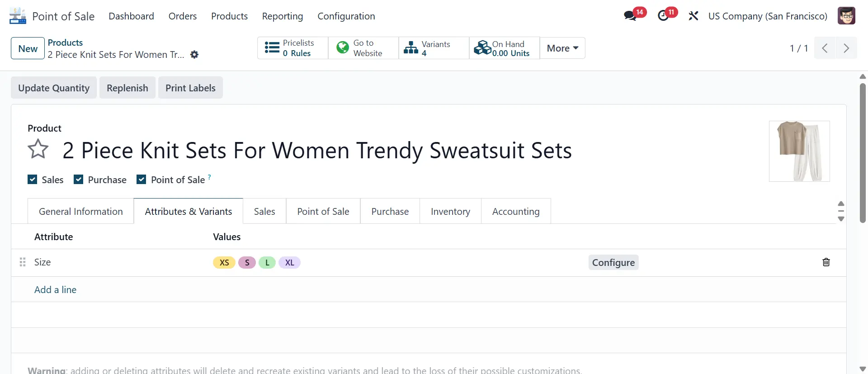Viewport: 868px width, 374px height.
Task: Delete the Size attribute line
Action: tap(826, 262)
